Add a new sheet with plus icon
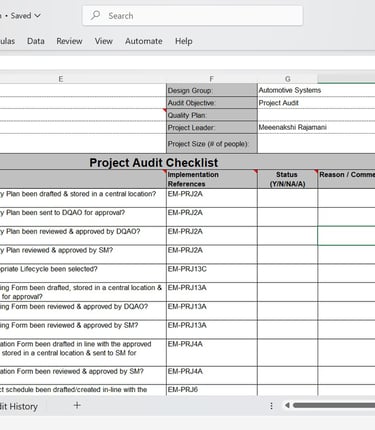This screenshot has width=375, height=430. [x=77, y=405]
